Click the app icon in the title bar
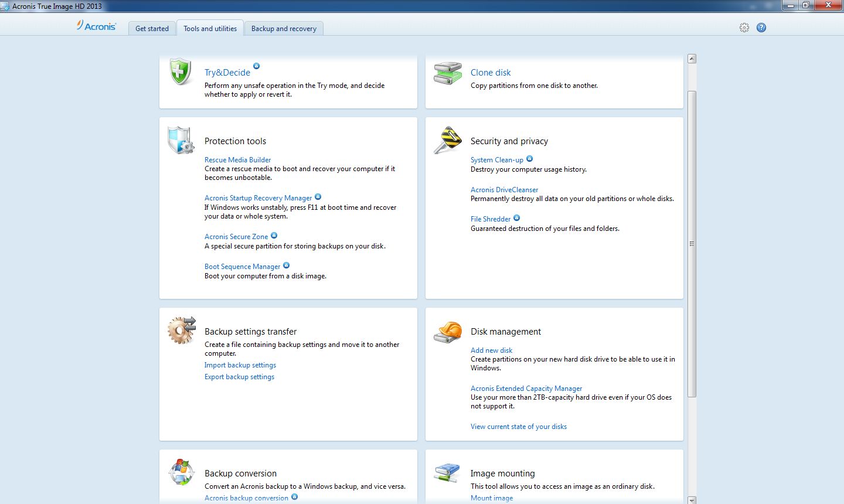This screenshot has height=504, width=844. pos(6,6)
